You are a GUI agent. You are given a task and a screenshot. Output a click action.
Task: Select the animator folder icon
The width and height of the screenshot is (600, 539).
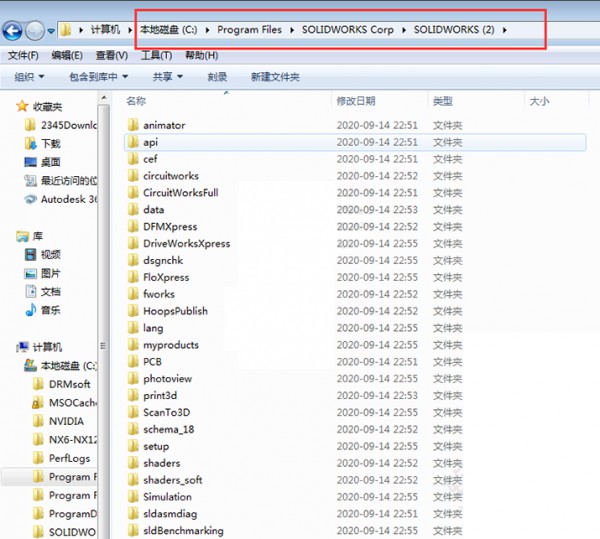[x=133, y=125]
